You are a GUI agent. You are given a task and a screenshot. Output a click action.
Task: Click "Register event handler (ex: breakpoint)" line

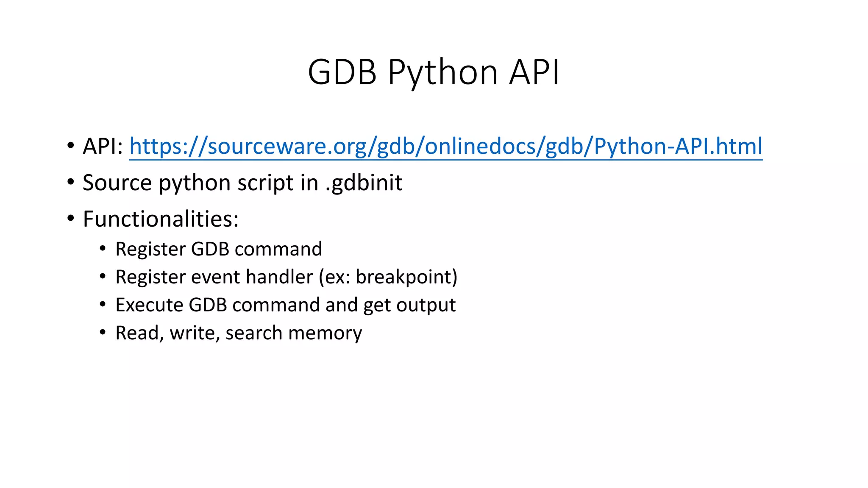287,277
